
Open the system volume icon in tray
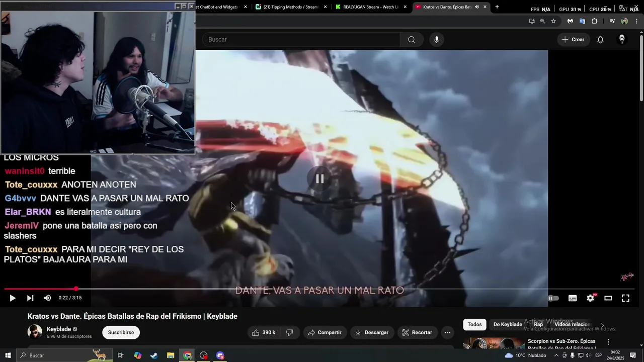(x=588, y=355)
